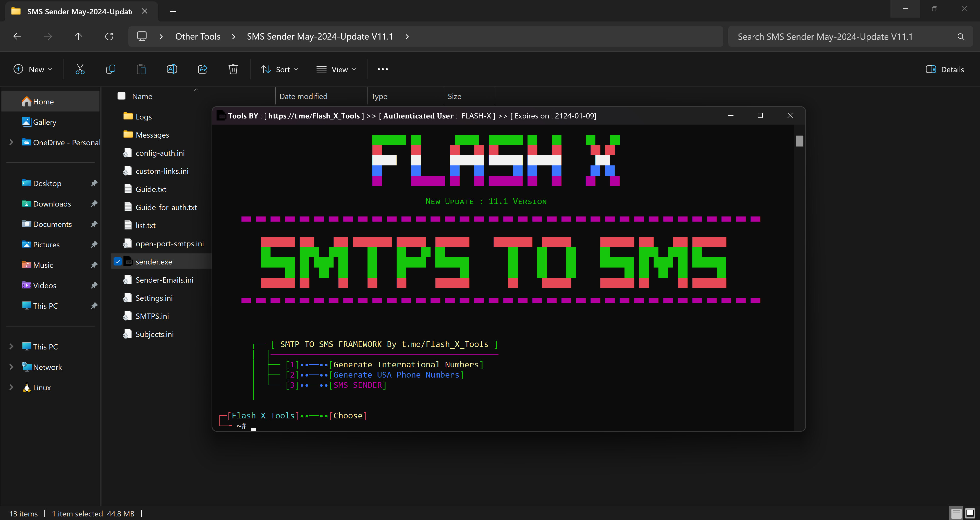Select the list.txt file
The width and height of the screenshot is (980, 520).
coord(146,225)
